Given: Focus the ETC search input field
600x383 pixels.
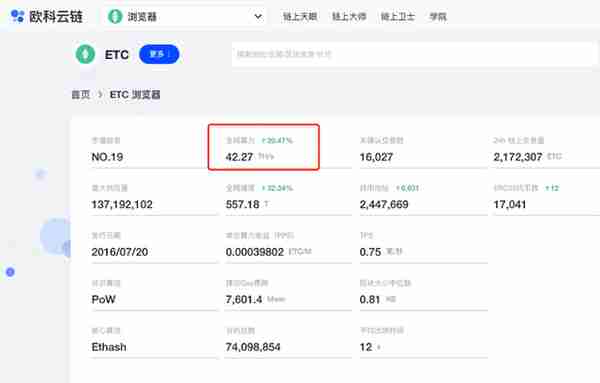Looking at the screenshot, I should [x=414, y=54].
